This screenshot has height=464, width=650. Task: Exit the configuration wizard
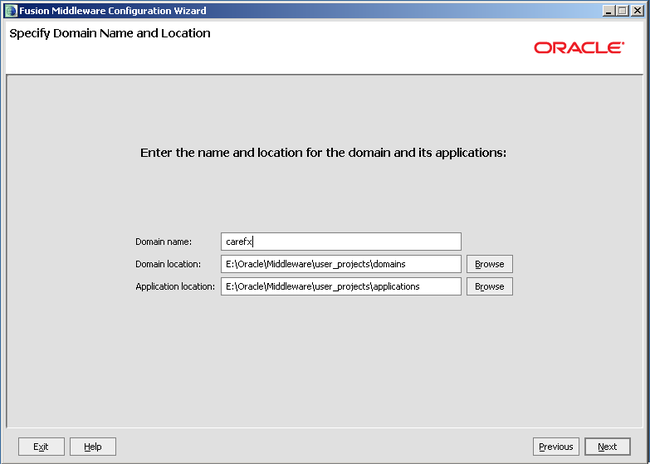41,447
